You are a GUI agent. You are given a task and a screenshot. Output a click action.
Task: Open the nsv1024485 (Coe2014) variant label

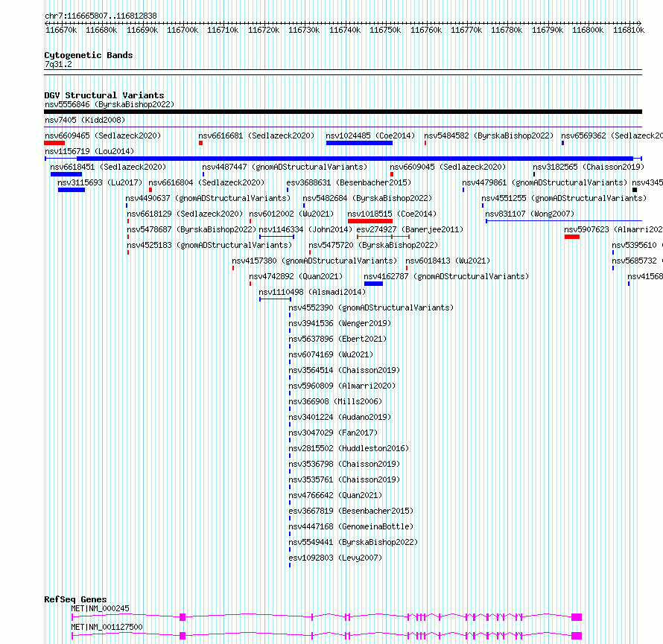[x=370, y=136]
